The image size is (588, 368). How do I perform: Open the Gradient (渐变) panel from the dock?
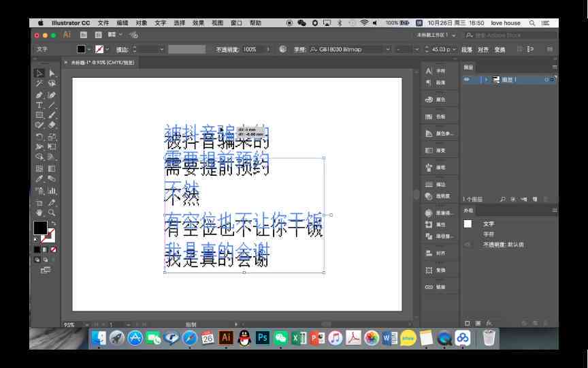coord(436,150)
